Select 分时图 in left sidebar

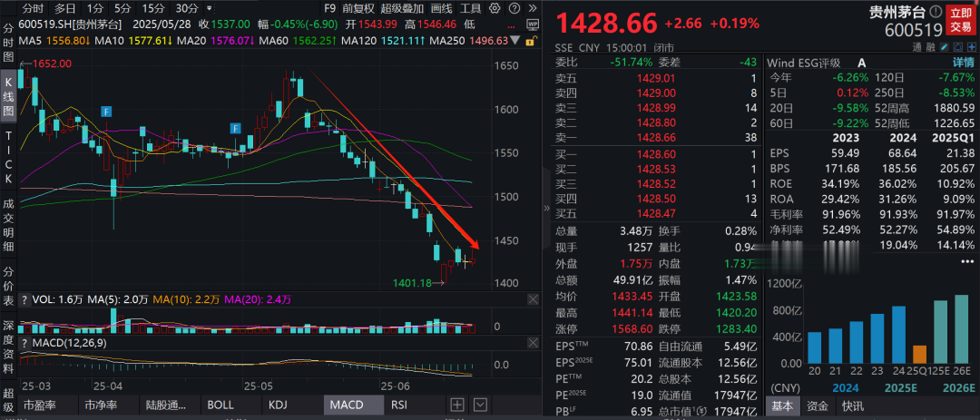tap(9, 44)
